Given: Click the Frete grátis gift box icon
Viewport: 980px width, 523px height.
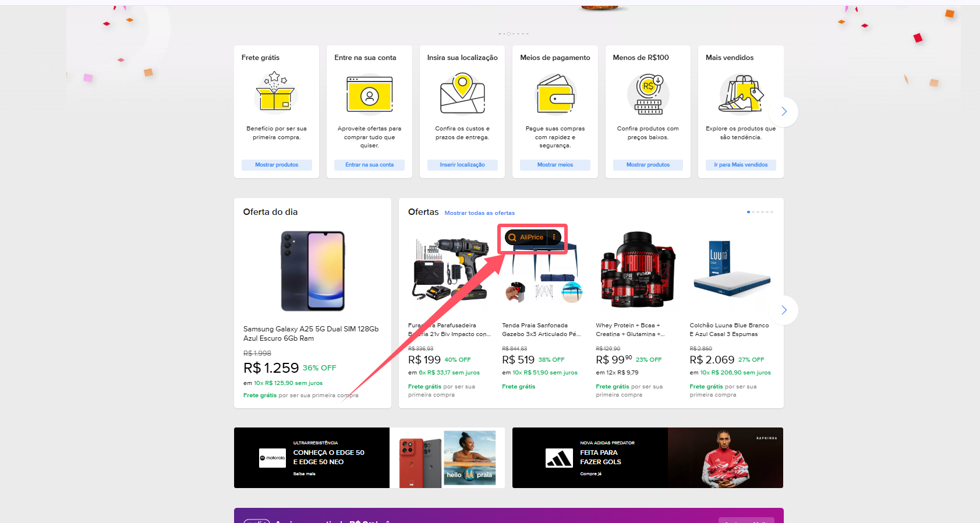Looking at the screenshot, I should tap(276, 91).
